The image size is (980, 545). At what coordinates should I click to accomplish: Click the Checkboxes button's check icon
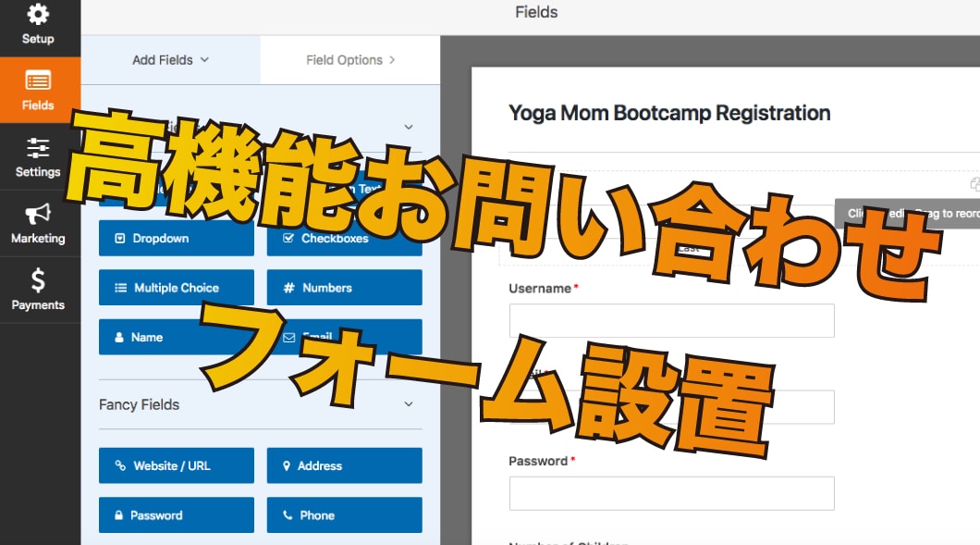point(288,239)
